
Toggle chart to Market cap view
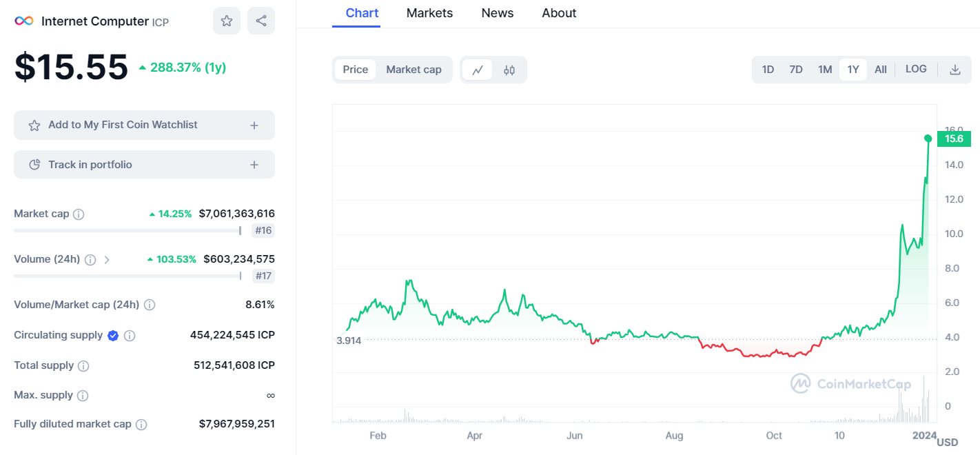414,70
